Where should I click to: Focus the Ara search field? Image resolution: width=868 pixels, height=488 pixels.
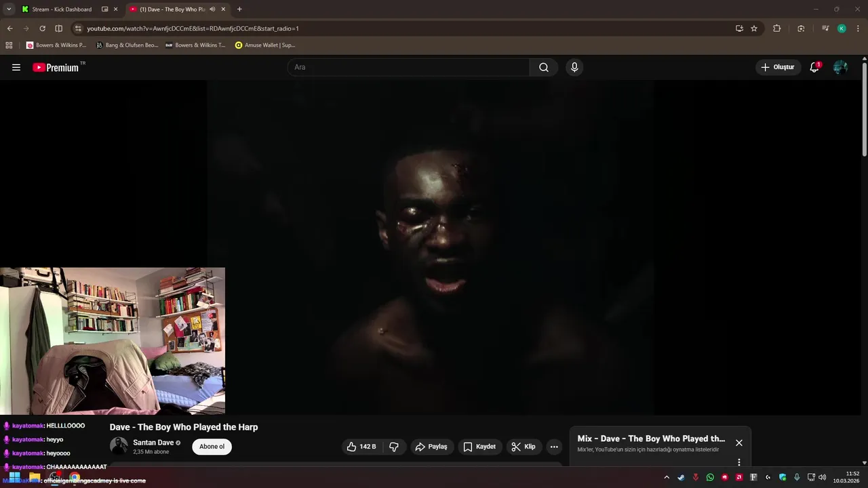point(408,67)
